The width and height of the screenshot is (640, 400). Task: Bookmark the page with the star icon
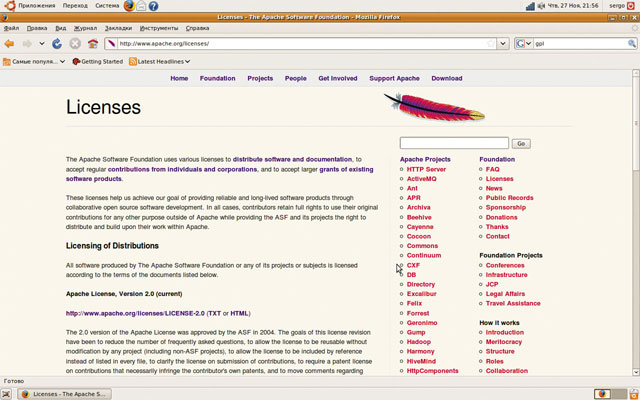491,44
